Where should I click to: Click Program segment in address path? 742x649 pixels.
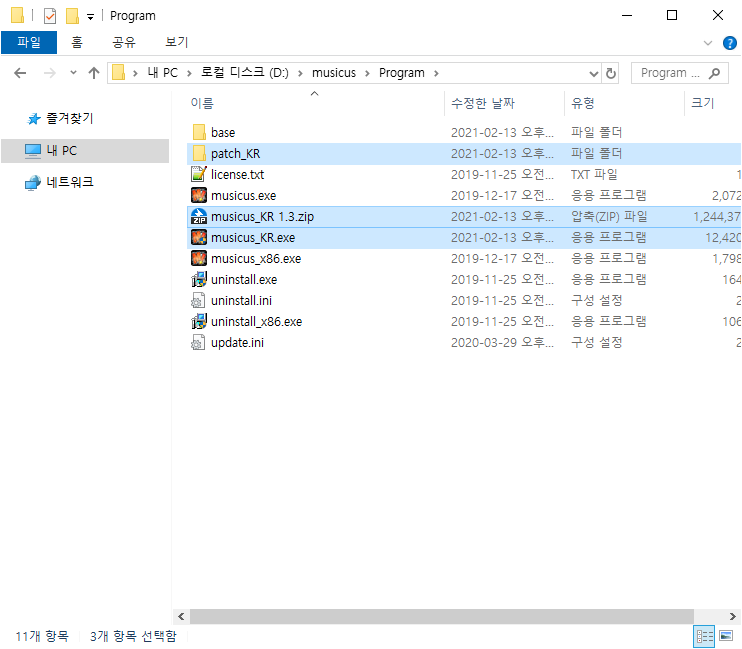(402, 73)
